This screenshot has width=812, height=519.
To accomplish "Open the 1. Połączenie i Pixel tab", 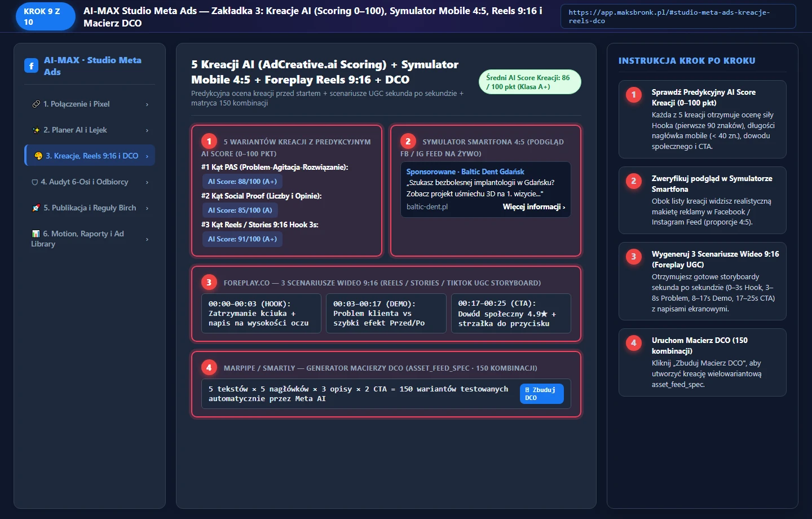I will [x=90, y=104].
